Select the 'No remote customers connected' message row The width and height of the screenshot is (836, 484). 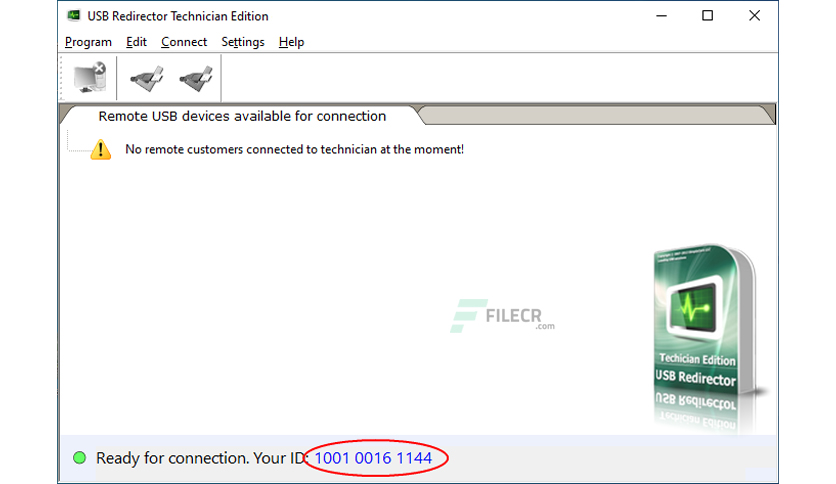[x=294, y=149]
